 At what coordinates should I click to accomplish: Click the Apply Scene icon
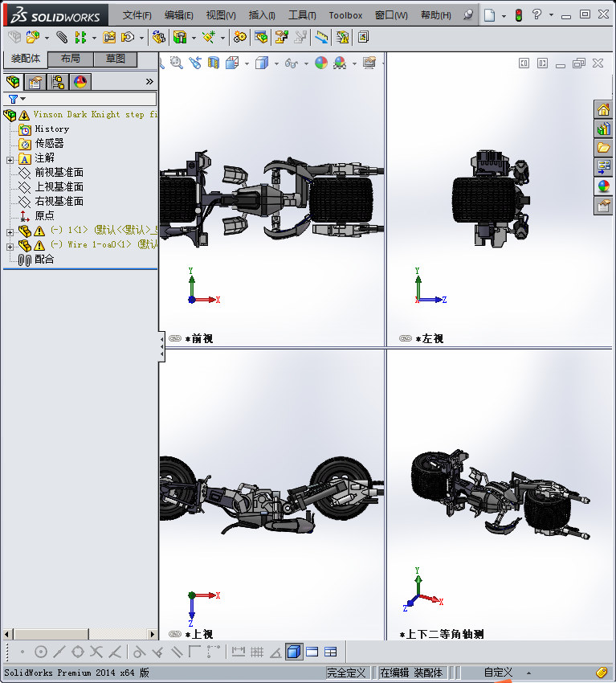coord(340,63)
